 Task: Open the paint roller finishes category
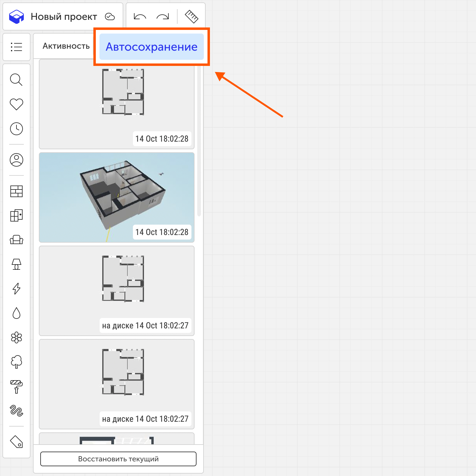(16, 387)
